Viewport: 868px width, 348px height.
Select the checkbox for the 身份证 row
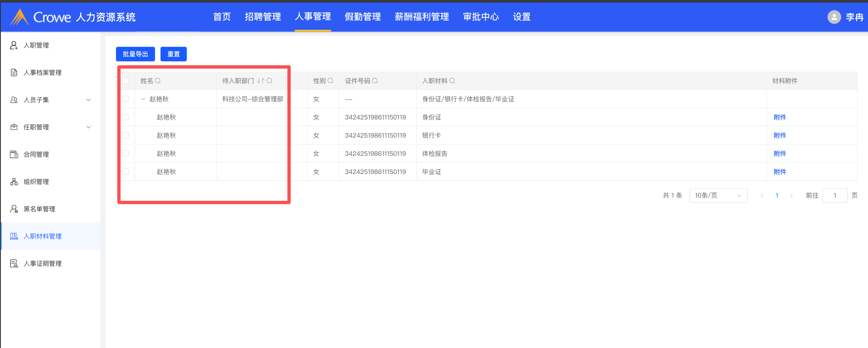click(126, 117)
